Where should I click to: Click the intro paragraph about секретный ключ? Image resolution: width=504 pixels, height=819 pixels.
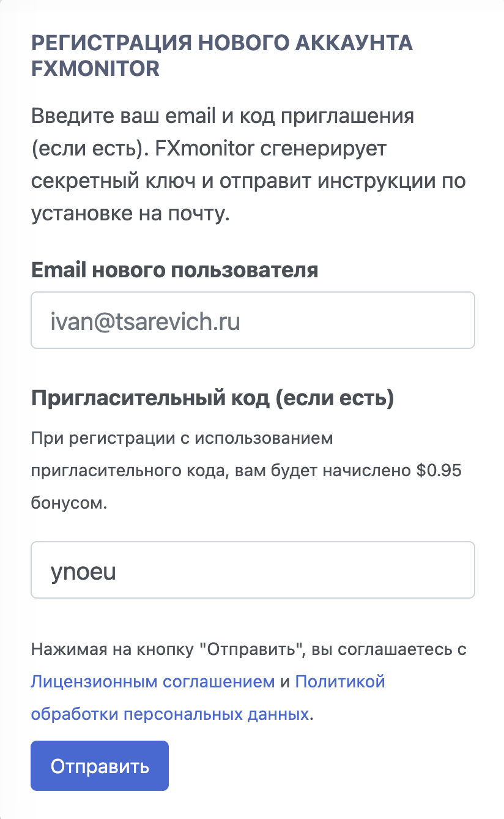(x=249, y=165)
